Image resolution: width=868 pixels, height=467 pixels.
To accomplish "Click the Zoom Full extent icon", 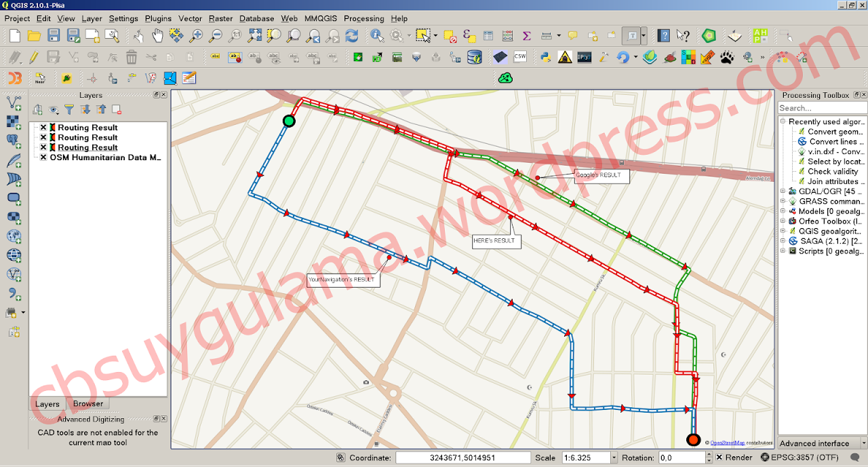I will tap(254, 35).
